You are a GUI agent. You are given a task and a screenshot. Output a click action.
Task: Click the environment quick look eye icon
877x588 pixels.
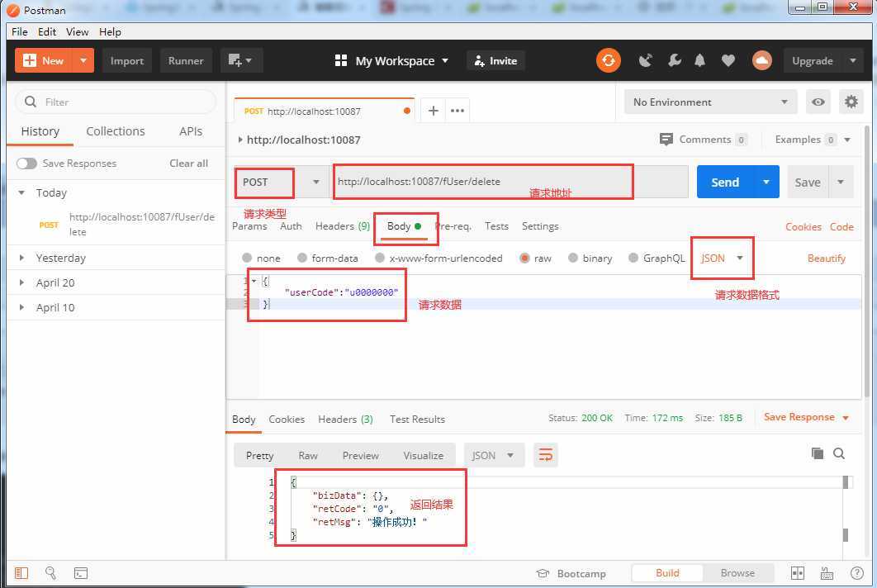pos(818,102)
